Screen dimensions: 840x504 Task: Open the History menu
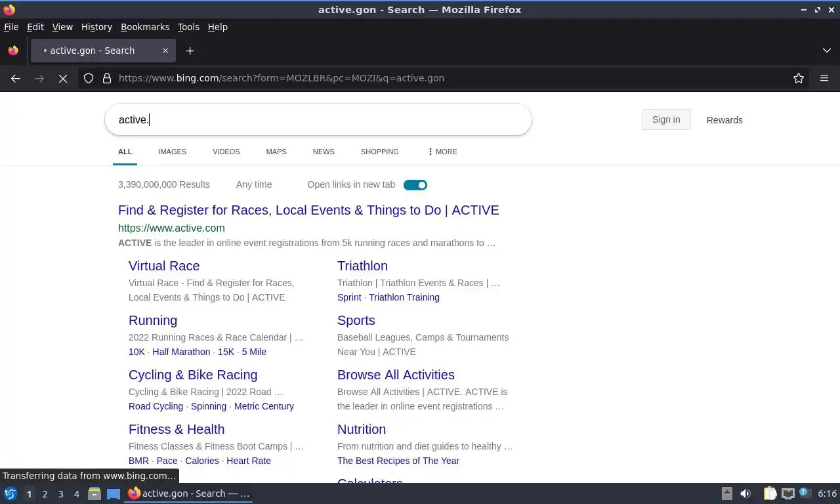[x=96, y=27]
